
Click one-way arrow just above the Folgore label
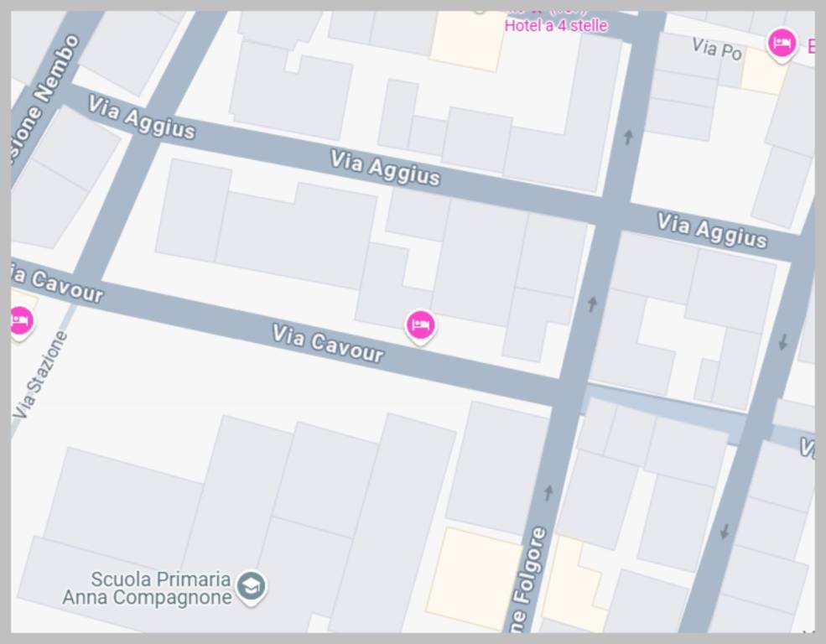click(x=548, y=492)
